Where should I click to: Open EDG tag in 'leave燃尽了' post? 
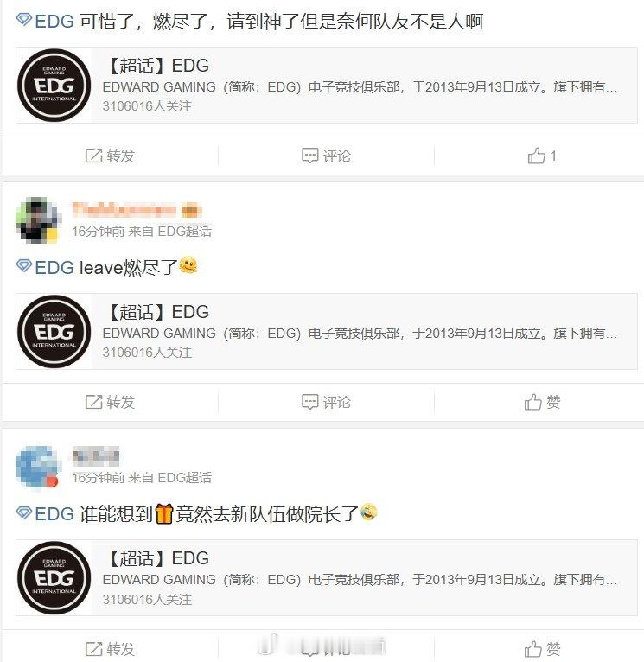[x=45, y=267]
